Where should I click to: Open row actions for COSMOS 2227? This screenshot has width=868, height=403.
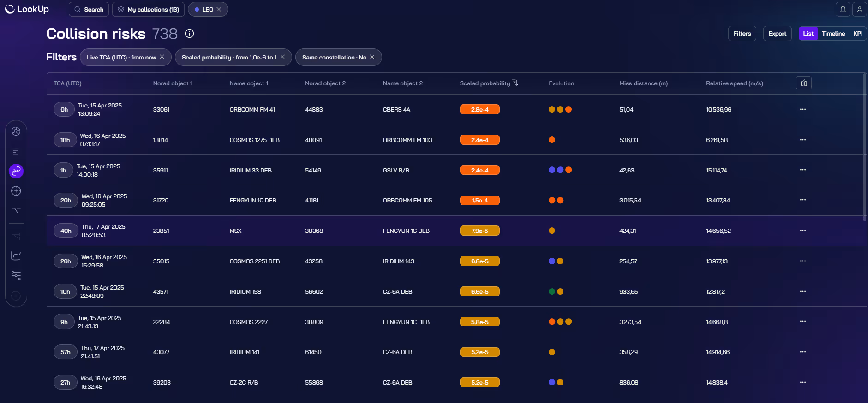point(803,321)
